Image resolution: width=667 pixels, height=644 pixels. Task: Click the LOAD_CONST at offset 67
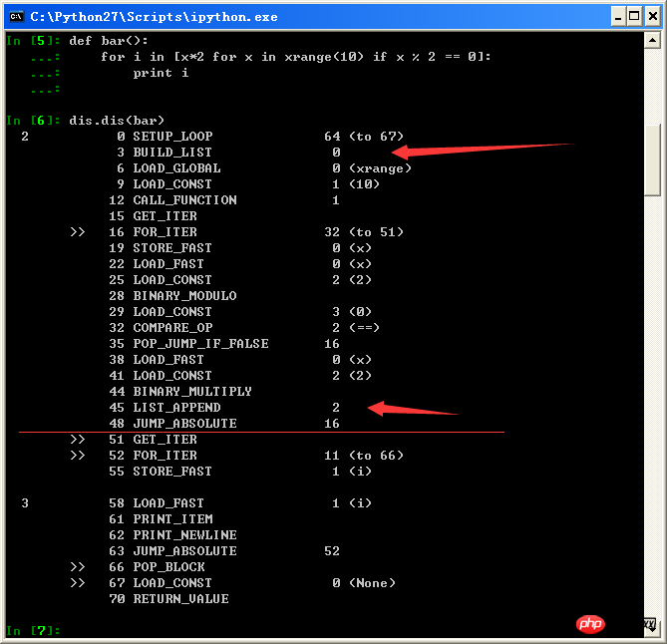[172, 583]
